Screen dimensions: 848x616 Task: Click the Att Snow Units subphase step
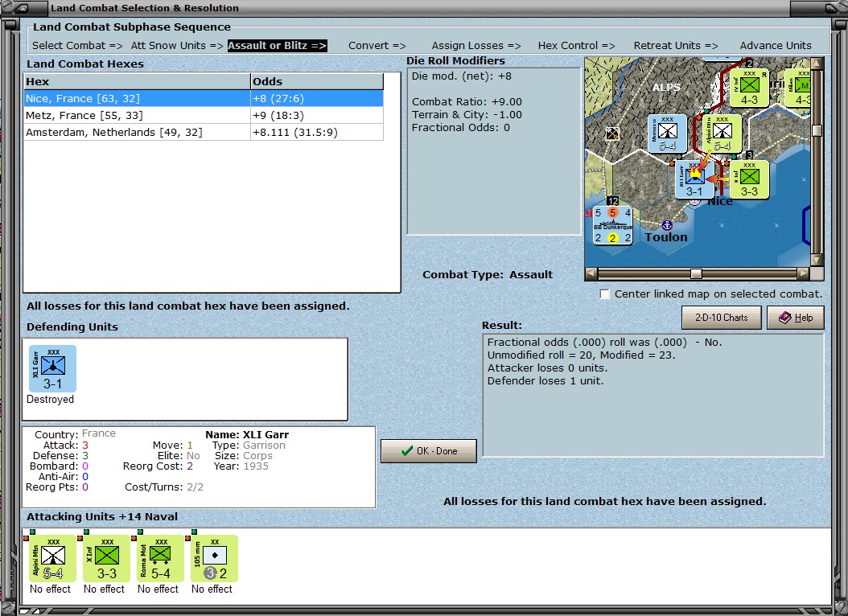(x=177, y=45)
